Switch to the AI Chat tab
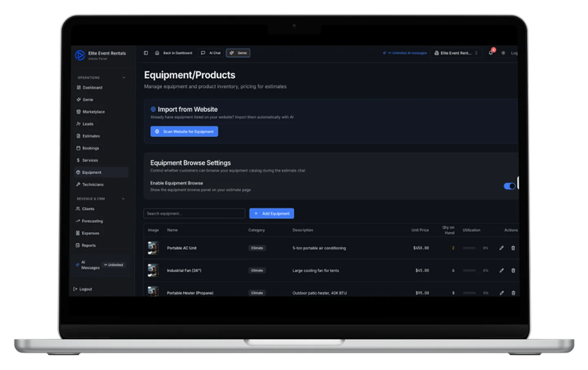This screenshot has height=370, width=588. tap(211, 53)
